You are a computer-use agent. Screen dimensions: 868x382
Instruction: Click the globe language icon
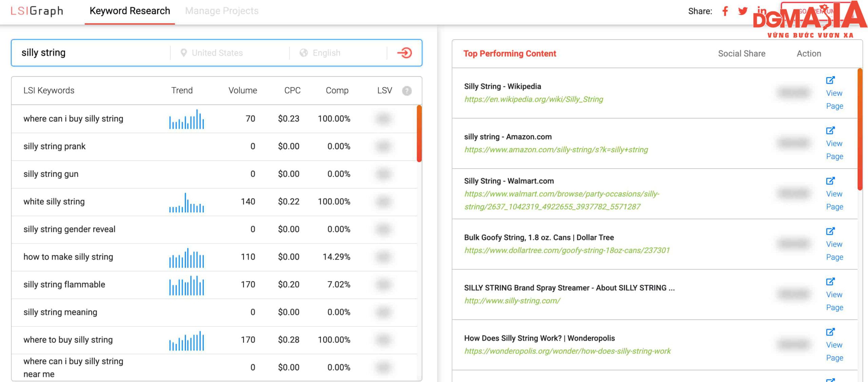pos(304,53)
